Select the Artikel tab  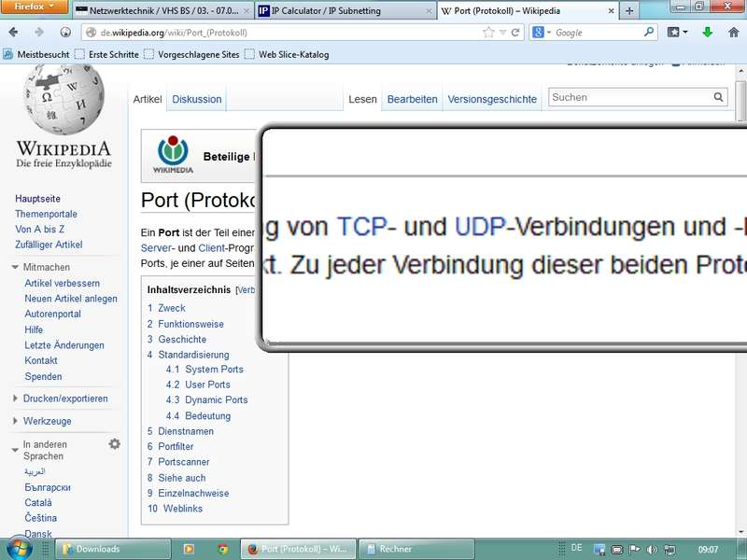tap(148, 99)
